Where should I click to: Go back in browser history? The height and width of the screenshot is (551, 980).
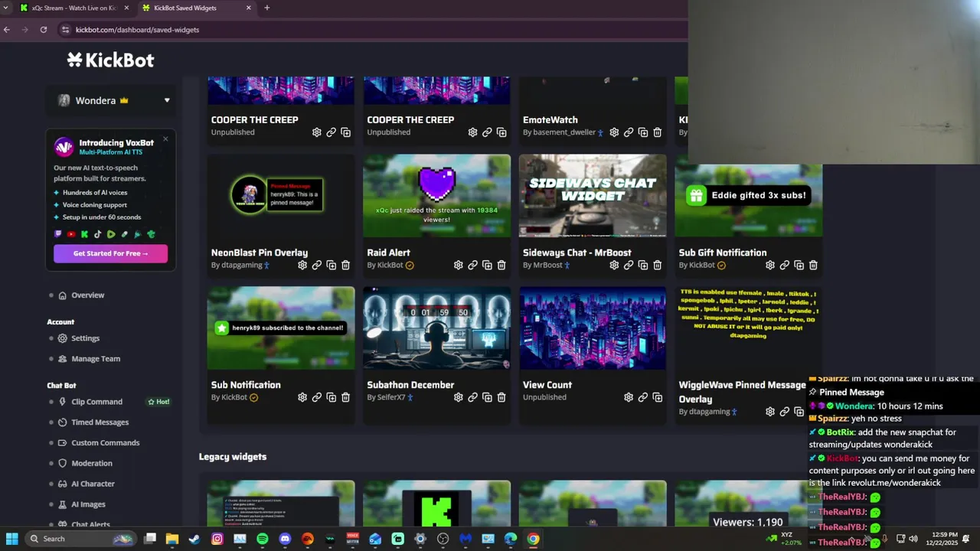point(7,30)
